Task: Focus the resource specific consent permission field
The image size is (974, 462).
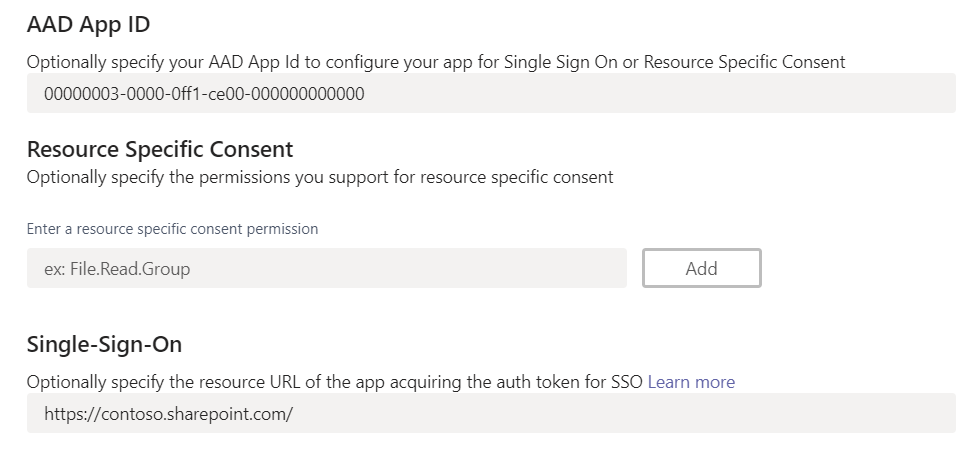Action: [326, 268]
